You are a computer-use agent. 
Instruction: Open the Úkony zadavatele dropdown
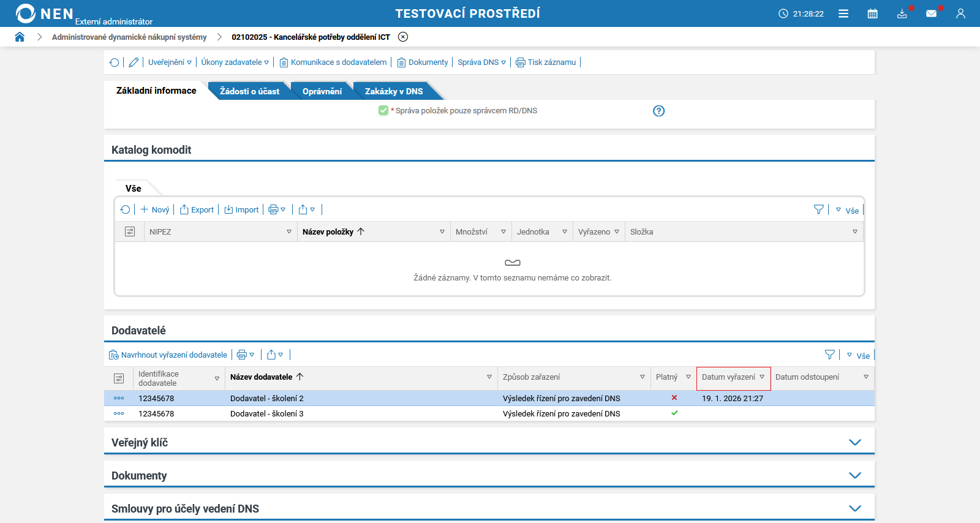tap(235, 62)
